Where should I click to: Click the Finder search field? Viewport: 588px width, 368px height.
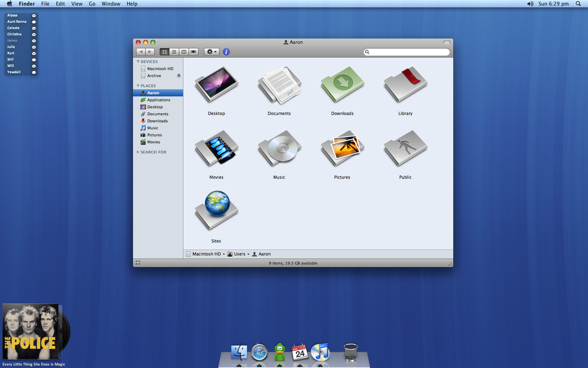tap(407, 52)
